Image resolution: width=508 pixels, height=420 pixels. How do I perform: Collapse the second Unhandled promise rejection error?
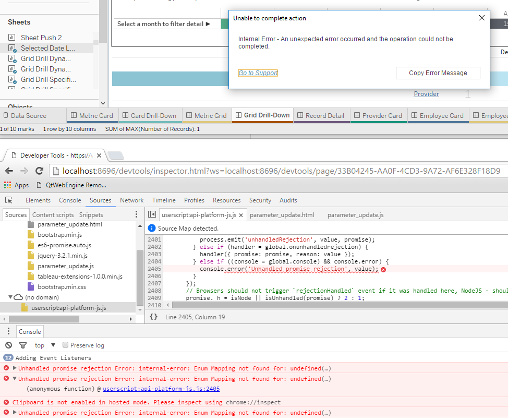click(15, 378)
